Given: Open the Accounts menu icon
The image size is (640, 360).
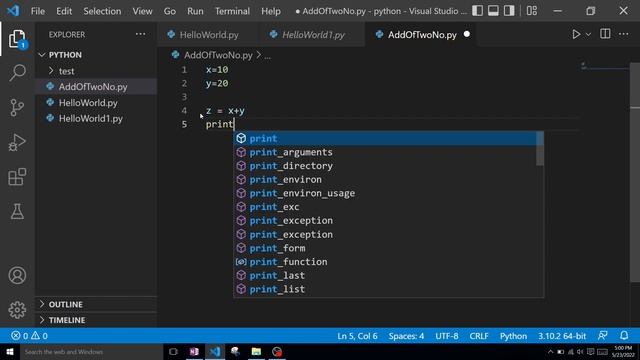Looking at the screenshot, I should point(17,276).
